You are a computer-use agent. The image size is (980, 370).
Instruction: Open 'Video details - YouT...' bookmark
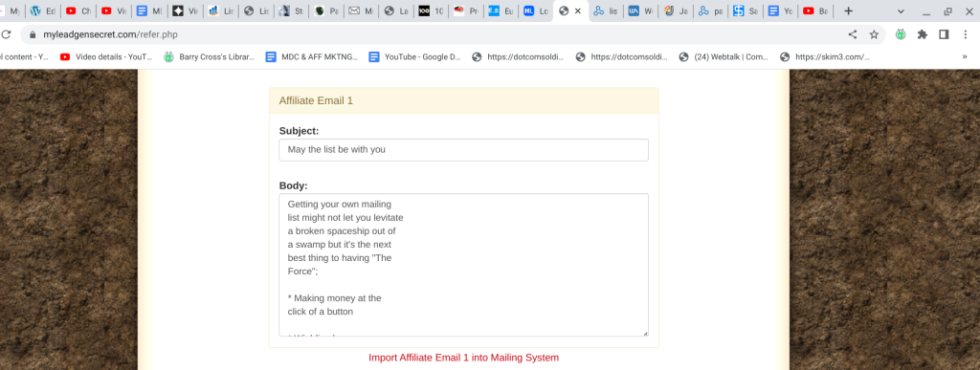point(106,56)
